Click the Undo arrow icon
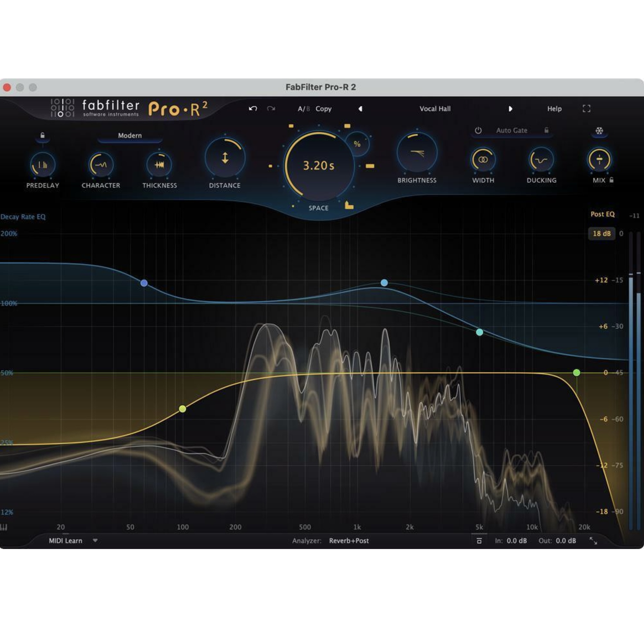The height and width of the screenshot is (644, 644). (x=253, y=109)
